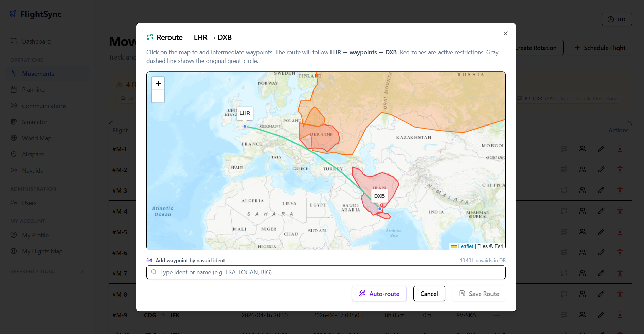
Task: Open crew assignment for flight #M-7
Action: click(x=583, y=273)
